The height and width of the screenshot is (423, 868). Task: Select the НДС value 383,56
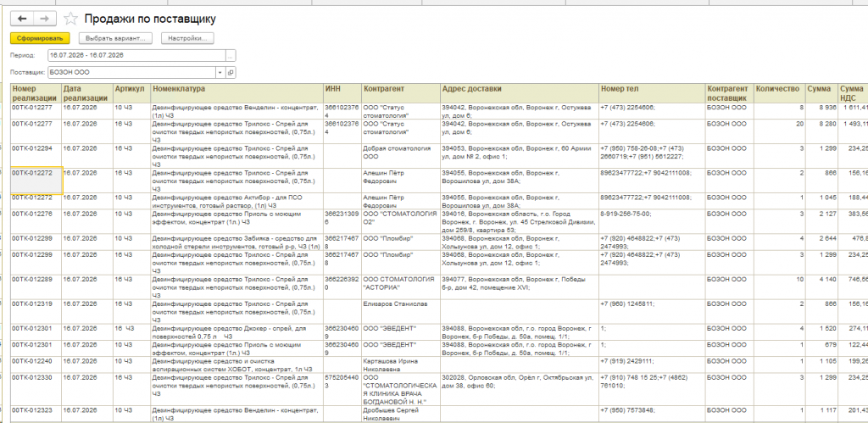click(853, 221)
